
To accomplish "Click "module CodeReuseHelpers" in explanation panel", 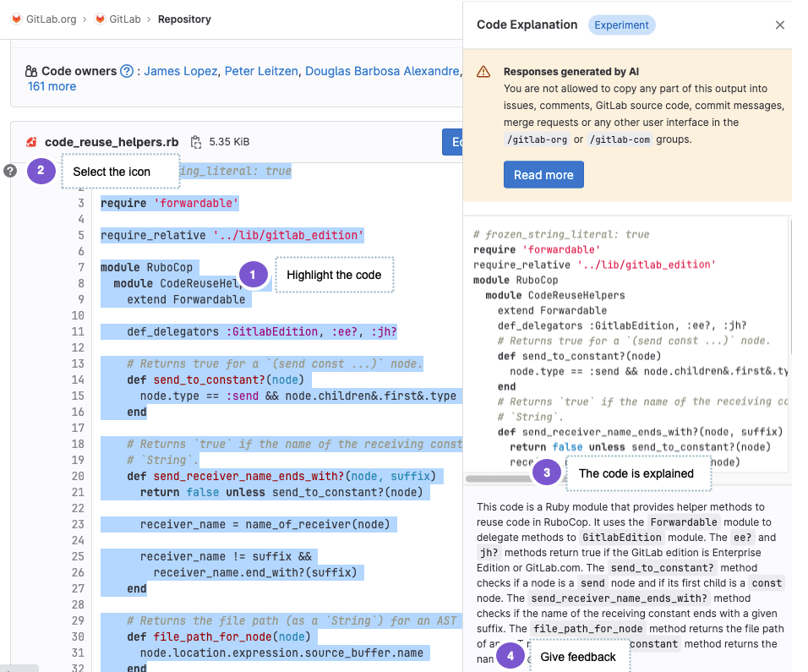I will pos(555,295).
